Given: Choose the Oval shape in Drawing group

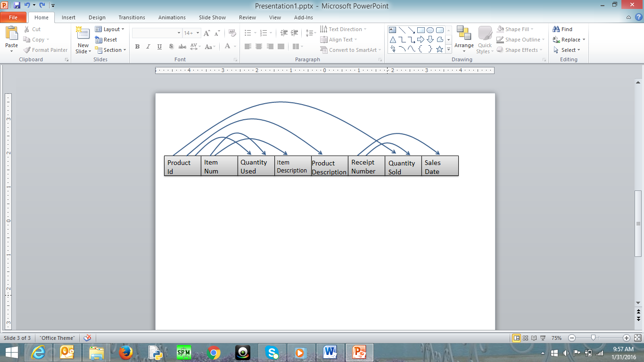Looking at the screenshot, I should click(430, 30).
